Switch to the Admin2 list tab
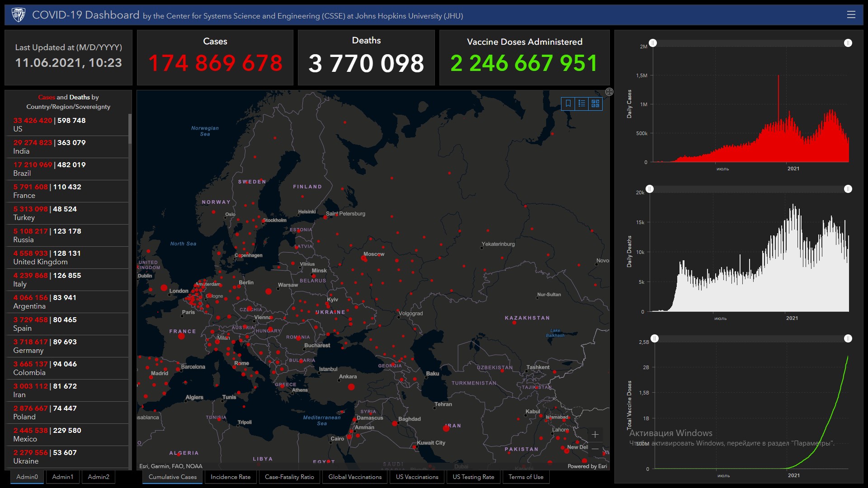The height and width of the screenshot is (488, 868). (99, 477)
